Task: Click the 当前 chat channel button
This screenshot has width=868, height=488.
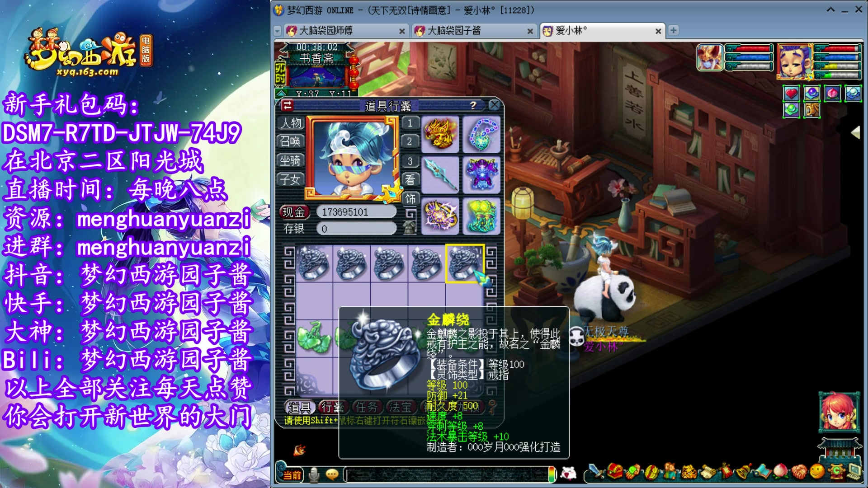Action: click(292, 475)
